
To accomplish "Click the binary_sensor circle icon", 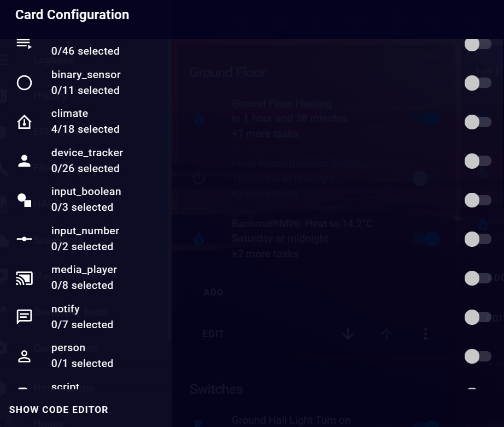I will (x=24, y=82).
